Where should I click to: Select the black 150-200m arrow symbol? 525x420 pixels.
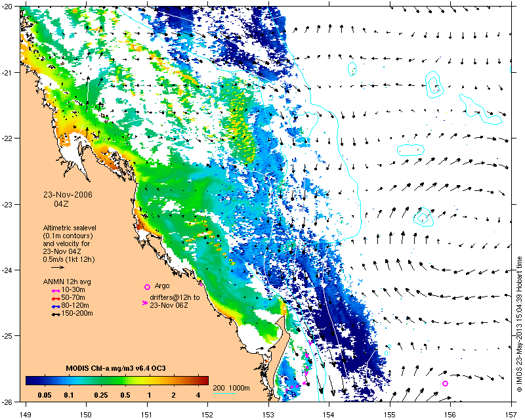point(55,314)
